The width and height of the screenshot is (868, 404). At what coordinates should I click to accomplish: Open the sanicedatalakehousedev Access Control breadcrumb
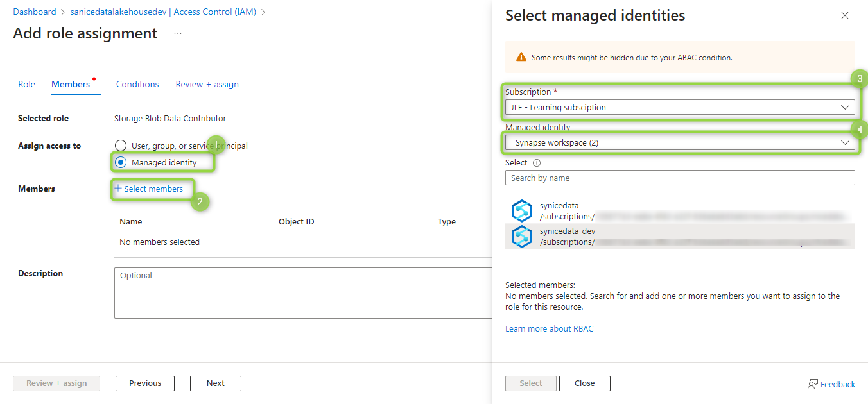point(164,12)
